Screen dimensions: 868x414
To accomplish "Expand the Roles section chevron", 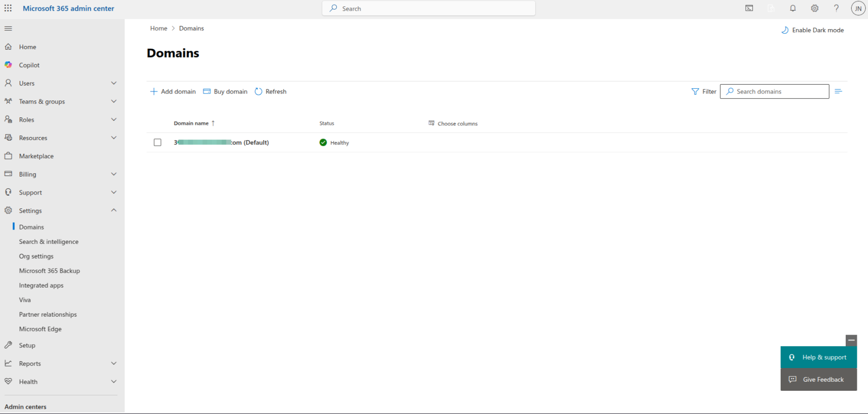I will [x=114, y=119].
